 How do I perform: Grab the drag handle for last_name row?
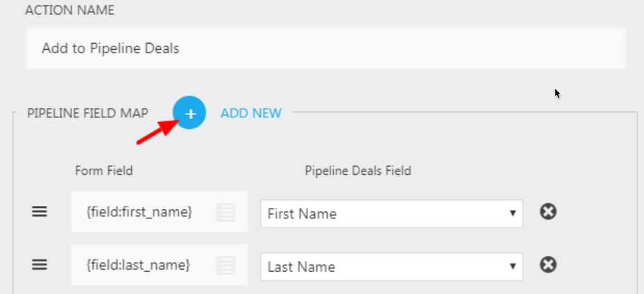40,264
